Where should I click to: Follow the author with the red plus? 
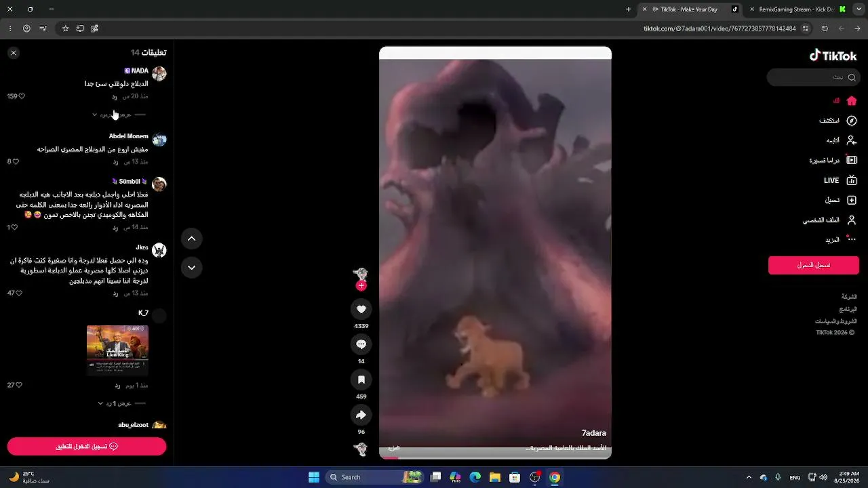click(x=361, y=285)
